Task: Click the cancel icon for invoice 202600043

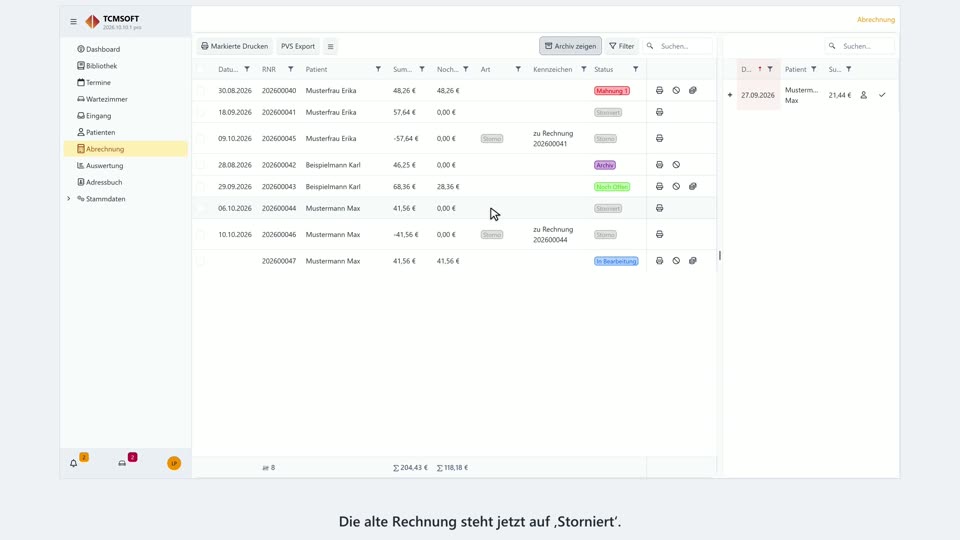Action: click(x=676, y=186)
